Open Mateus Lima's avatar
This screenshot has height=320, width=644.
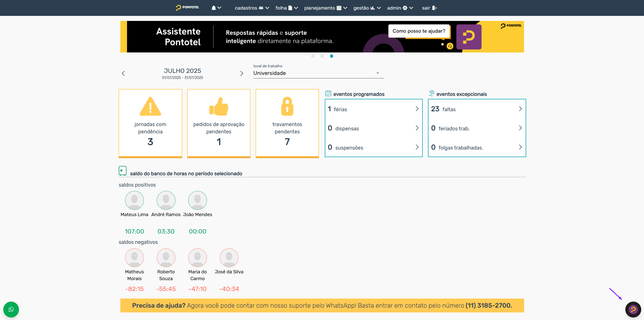click(x=135, y=200)
